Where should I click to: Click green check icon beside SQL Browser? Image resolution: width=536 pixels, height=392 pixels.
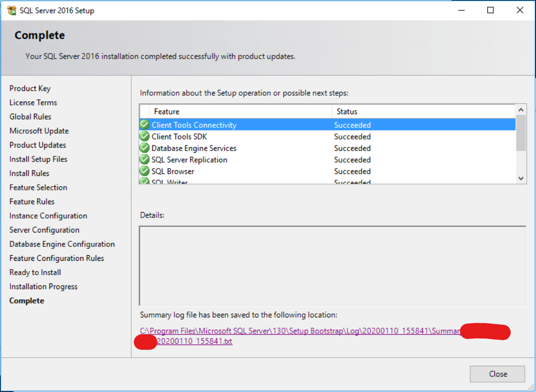click(x=145, y=171)
